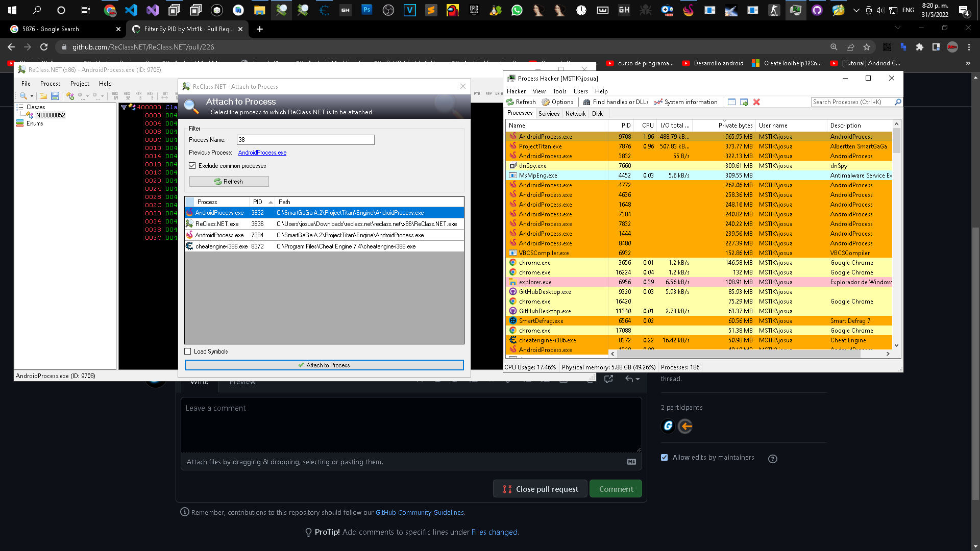Toggle Allow edits by maintainers checkbox
Screen dimensions: 980x551
tap(664, 458)
